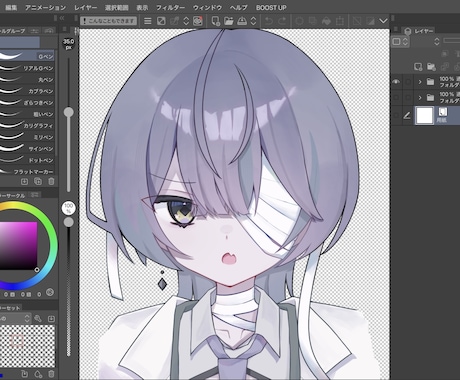Viewport: 460px width, 380px height.
Task: Collapse the left panel with double chevron
Action: [62, 18]
